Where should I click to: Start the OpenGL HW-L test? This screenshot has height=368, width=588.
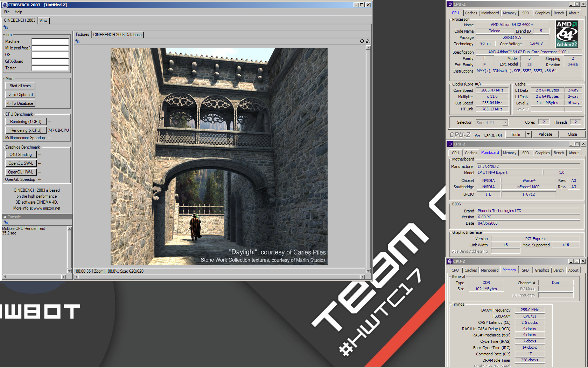pos(21,172)
